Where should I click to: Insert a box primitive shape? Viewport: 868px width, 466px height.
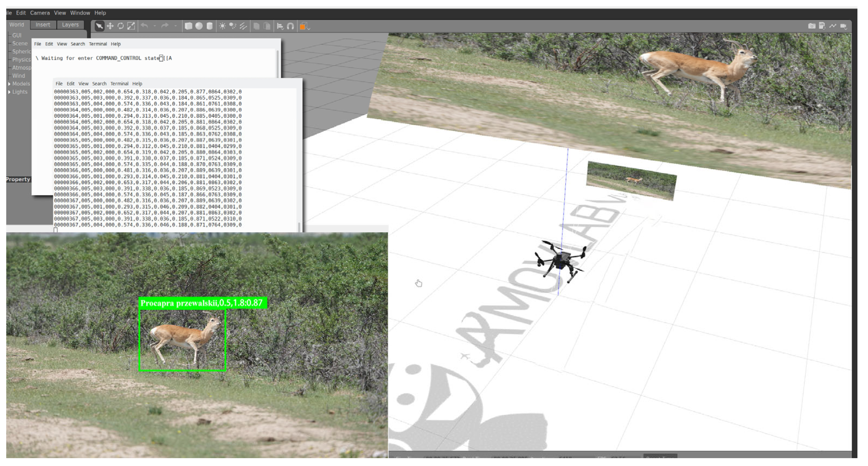(189, 26)
